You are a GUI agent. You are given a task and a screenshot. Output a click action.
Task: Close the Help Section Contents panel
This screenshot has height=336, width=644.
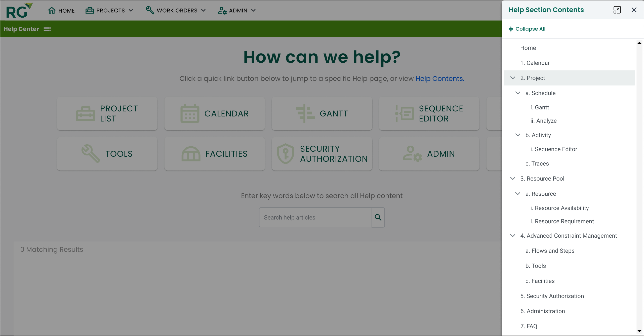click(x=634, y=10)
